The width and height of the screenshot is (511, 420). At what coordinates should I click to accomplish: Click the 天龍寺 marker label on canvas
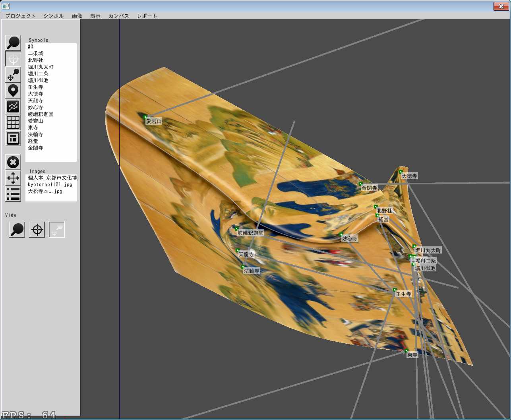point(246,254)
